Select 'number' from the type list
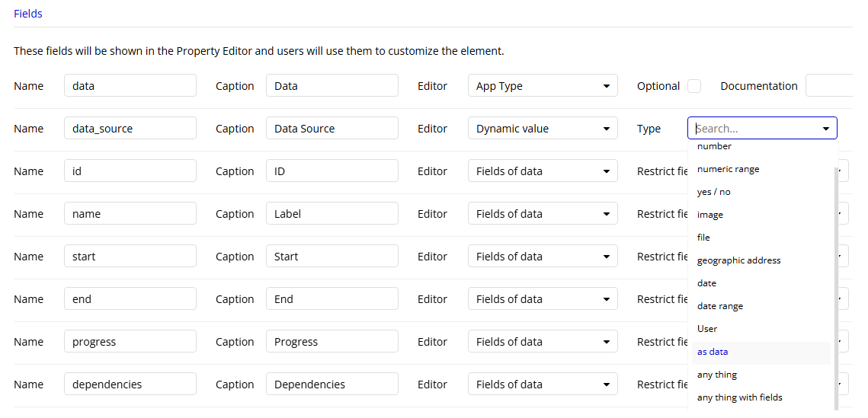Screen dimensions: 868x418 click(714, 146)
